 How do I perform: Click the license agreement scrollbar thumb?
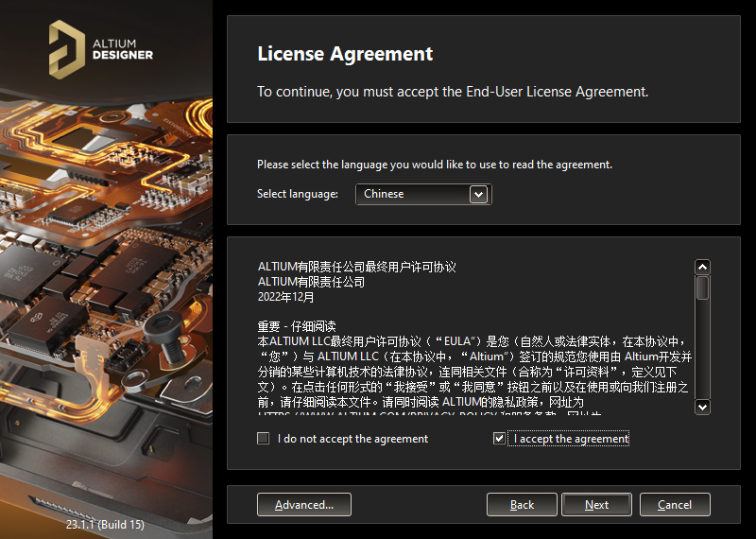click(x=702, y=287)
